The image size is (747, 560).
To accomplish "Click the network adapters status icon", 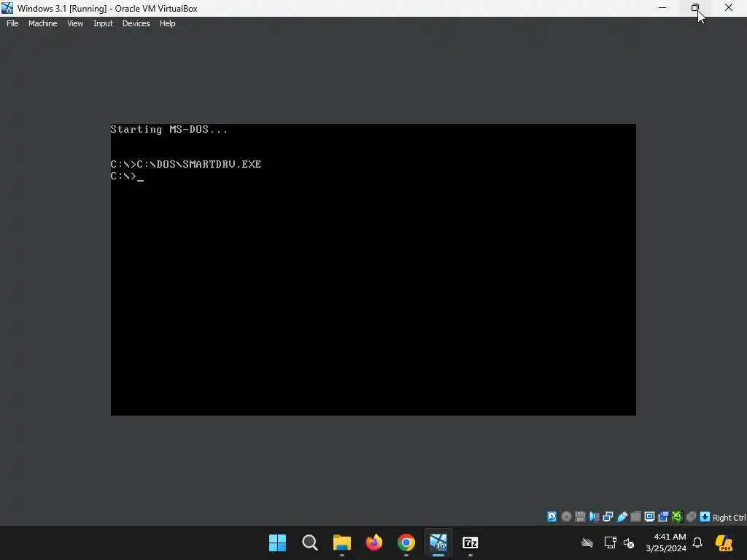I will tap(608, 517).
